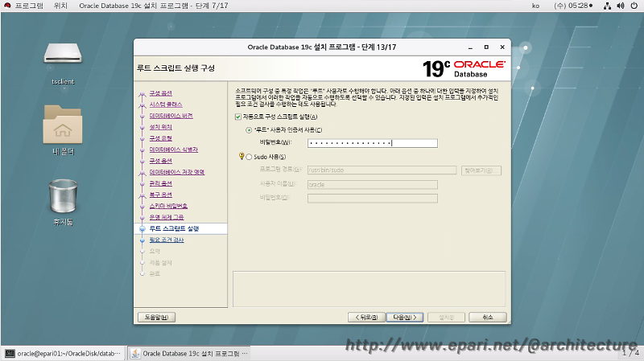Click the 1 / 4 workspace switcher
Screen dimensions: 644x361
click(x=630, y=353)
